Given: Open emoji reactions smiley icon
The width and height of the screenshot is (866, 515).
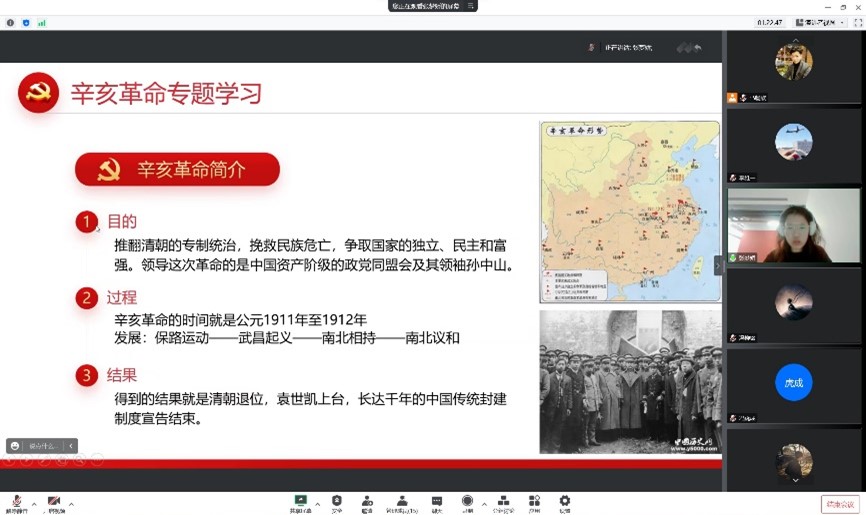Looking at the screenshot, I should pyautogui.click(x=15, y=446).
